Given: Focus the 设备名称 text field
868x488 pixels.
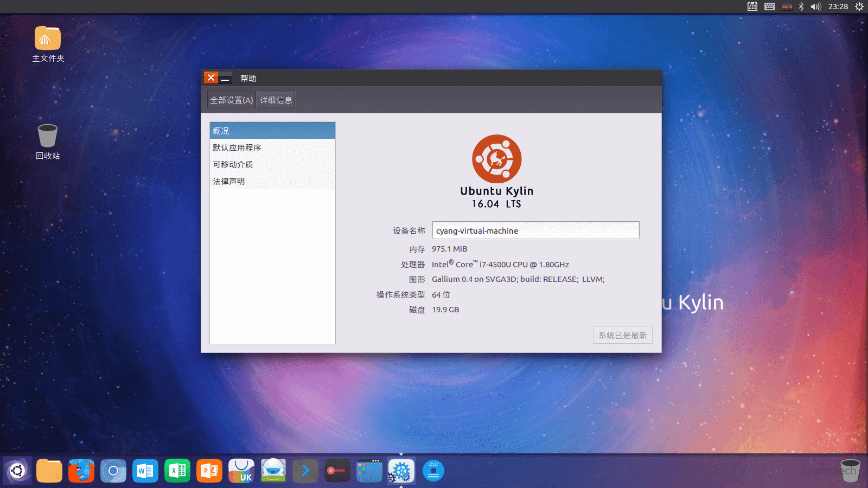Looking at the screenshot, I should (535, 230).
